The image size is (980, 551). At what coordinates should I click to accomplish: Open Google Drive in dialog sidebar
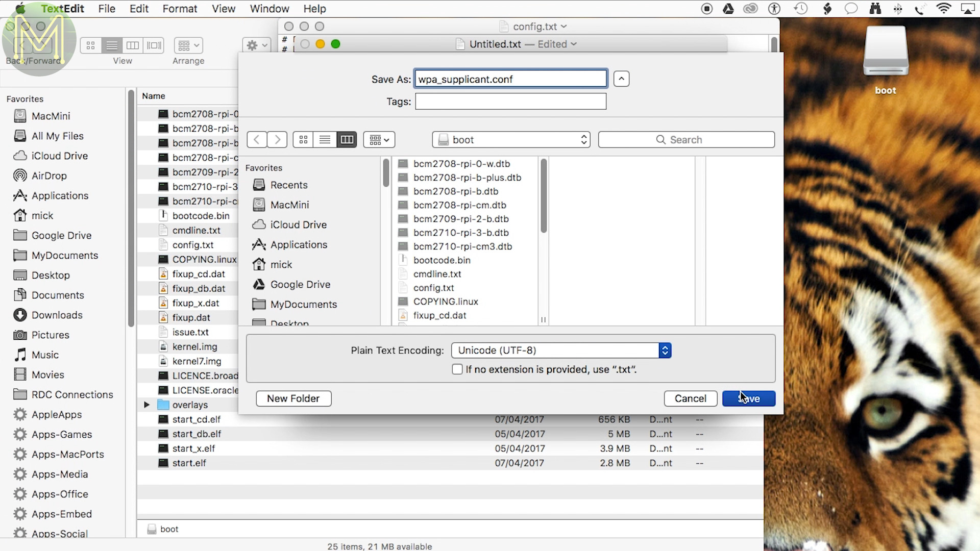(300, 285)
